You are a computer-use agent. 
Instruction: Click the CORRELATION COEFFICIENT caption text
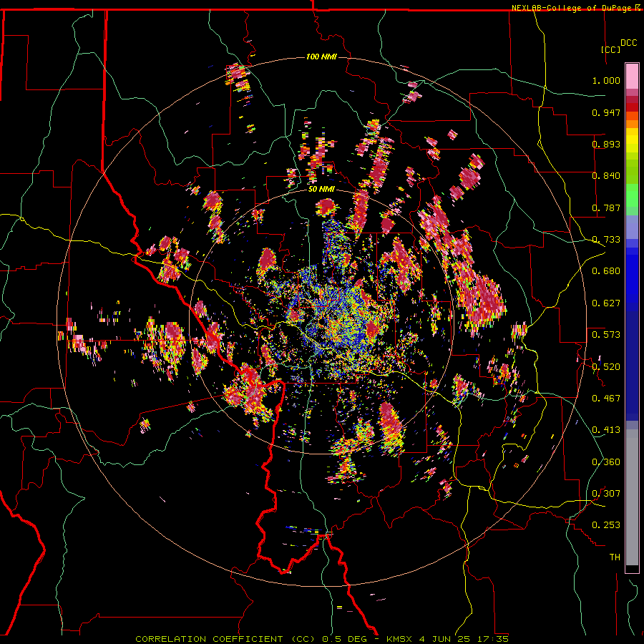click(x=209, y=639)
